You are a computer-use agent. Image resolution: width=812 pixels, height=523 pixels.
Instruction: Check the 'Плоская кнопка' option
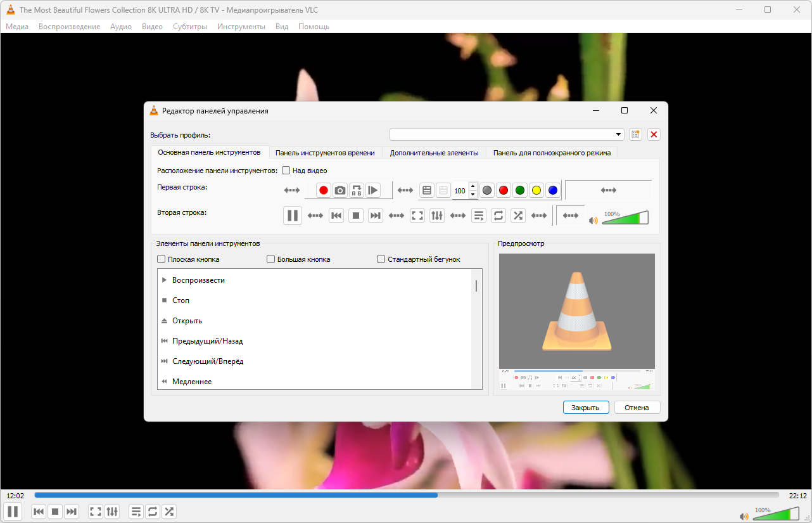(162, 259)
